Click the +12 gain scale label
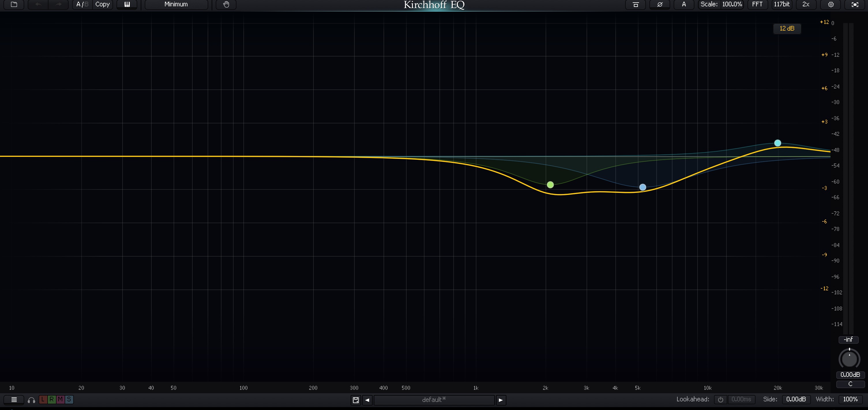 coord(824,22)
